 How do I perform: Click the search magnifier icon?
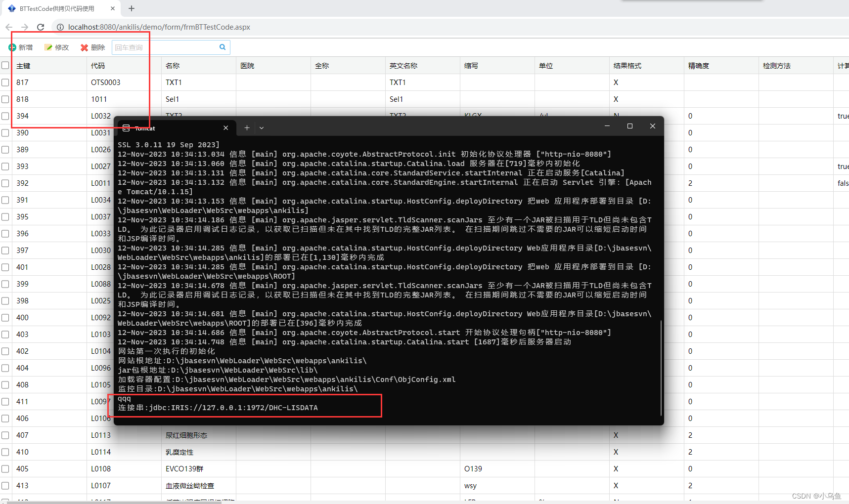pos(223,47)
